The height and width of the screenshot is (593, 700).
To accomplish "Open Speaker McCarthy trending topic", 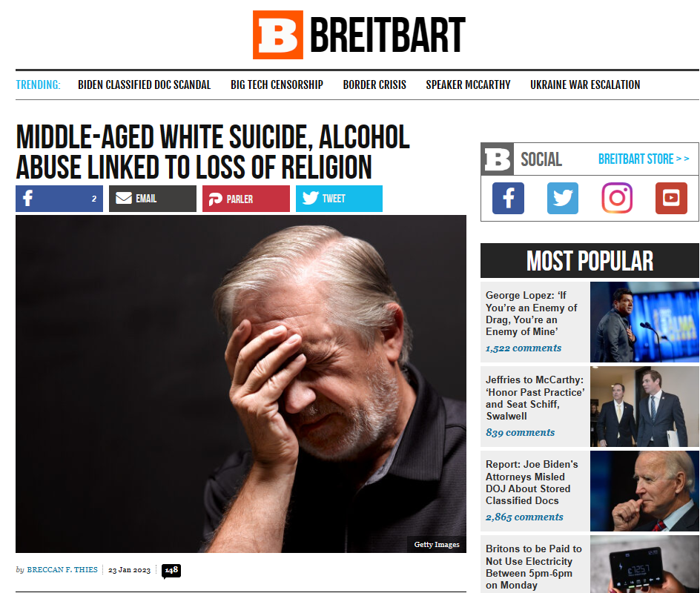I will [468, 85].
